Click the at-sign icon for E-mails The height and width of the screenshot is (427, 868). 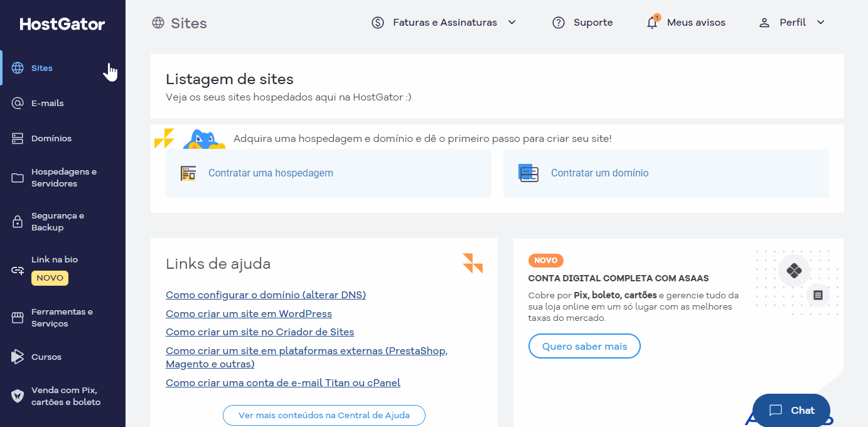click(18, 103)
